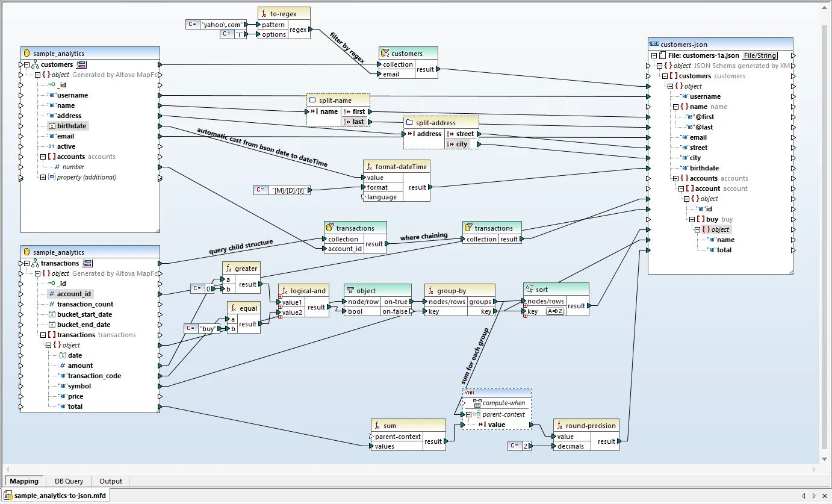832x504 pixels.
Task: Collapse the customers node in sample_analytics
Action: point(26,64)
